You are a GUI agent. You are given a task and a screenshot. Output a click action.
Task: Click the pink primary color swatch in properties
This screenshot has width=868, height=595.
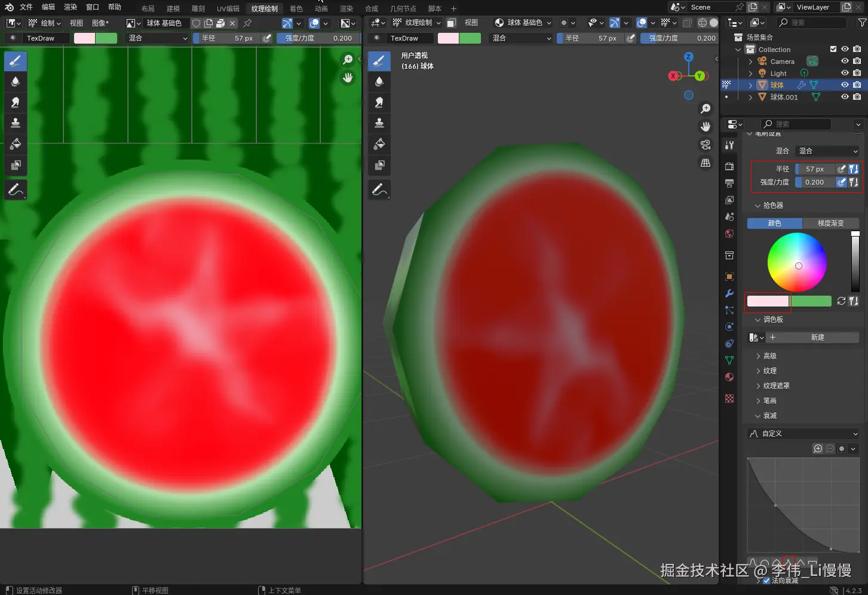click(x=768, y=301)
